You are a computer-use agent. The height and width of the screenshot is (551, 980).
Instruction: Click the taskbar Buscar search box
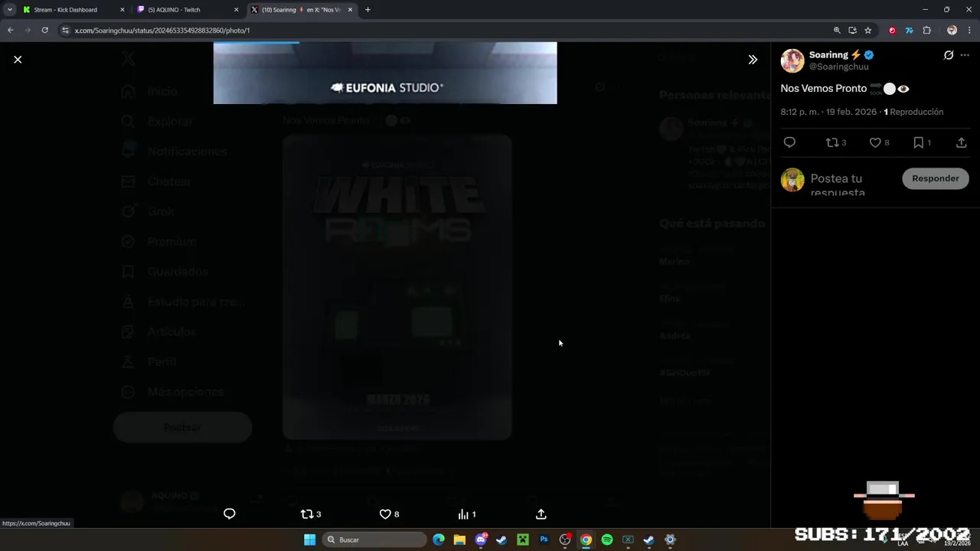[x=374, y=540]
